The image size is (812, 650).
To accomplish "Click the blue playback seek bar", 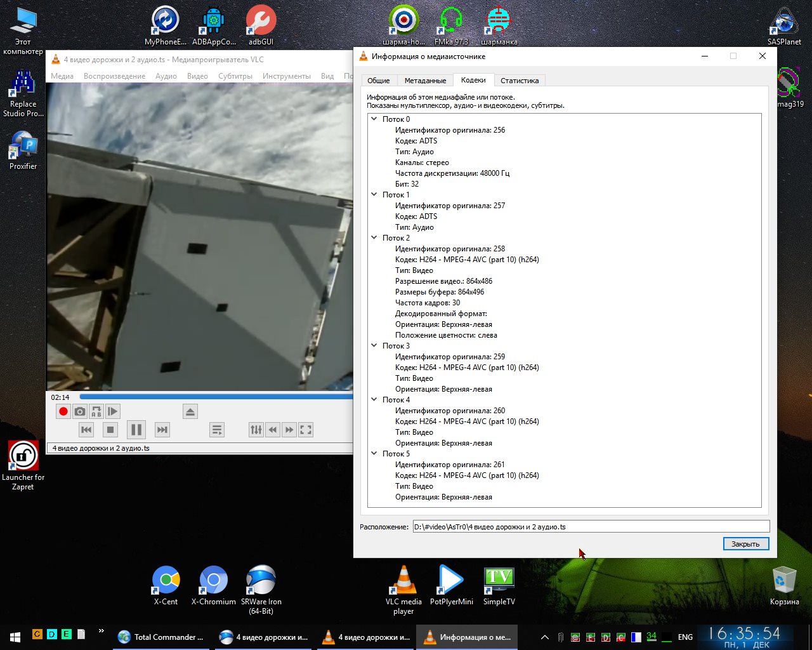I will coord(216,397).
